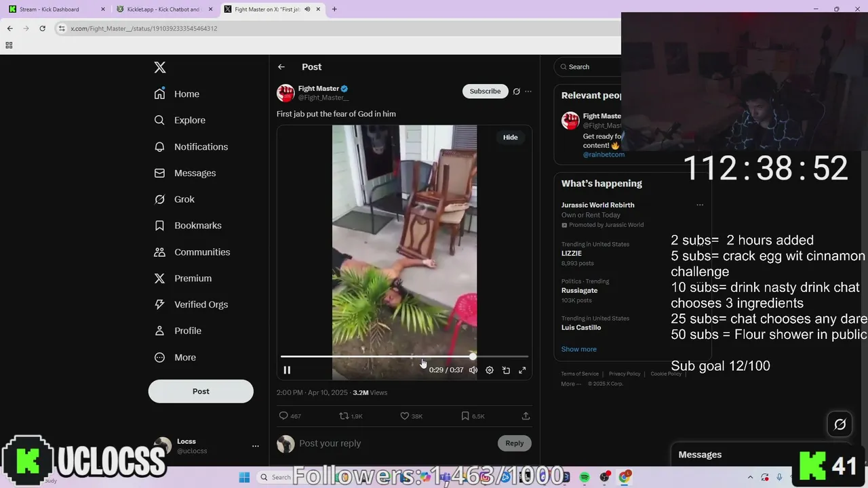Hide the video with the Hide button
868x488 pixels.
pos(510,137)
